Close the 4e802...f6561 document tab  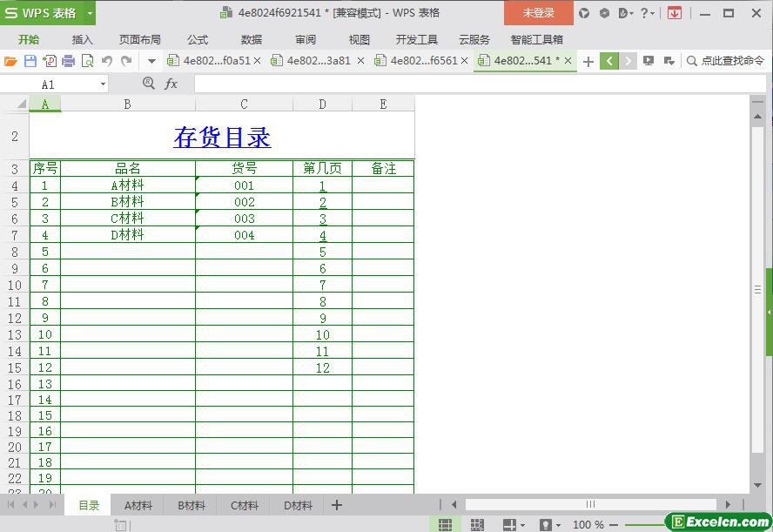pos(464,61)
